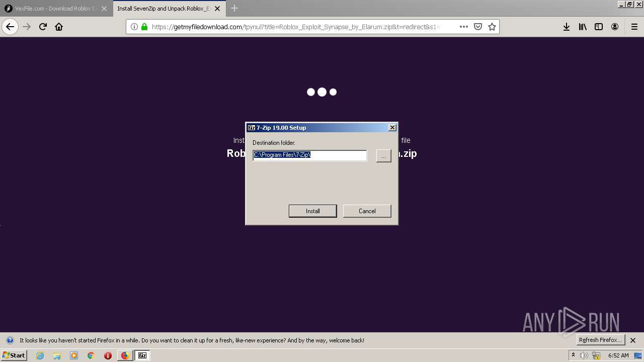Image resolution: width=644 pixels, height=362 pixels.
Task: Click the green padlock connection icon
Action: 144,27
